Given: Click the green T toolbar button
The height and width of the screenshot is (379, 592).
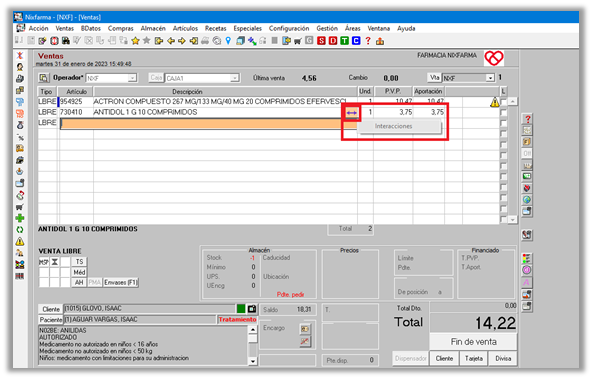Looking at the screenshot, I should [x=344, y=41].
